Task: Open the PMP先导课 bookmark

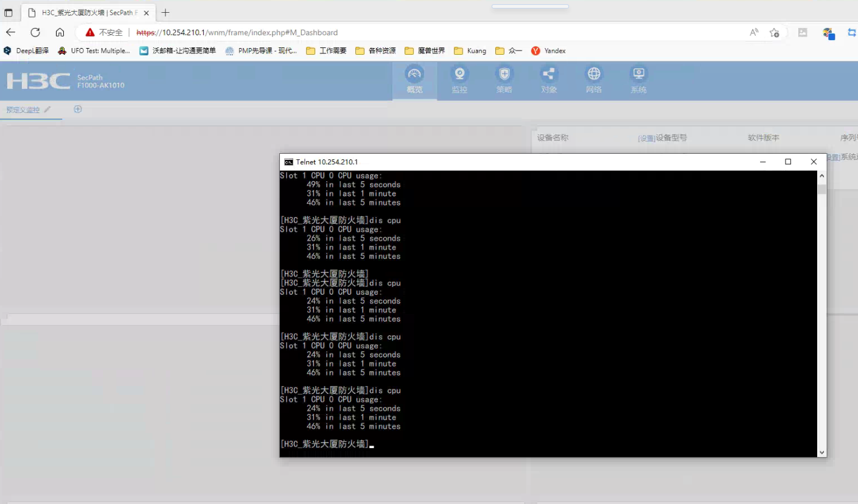Action: (x=261, y=51)
